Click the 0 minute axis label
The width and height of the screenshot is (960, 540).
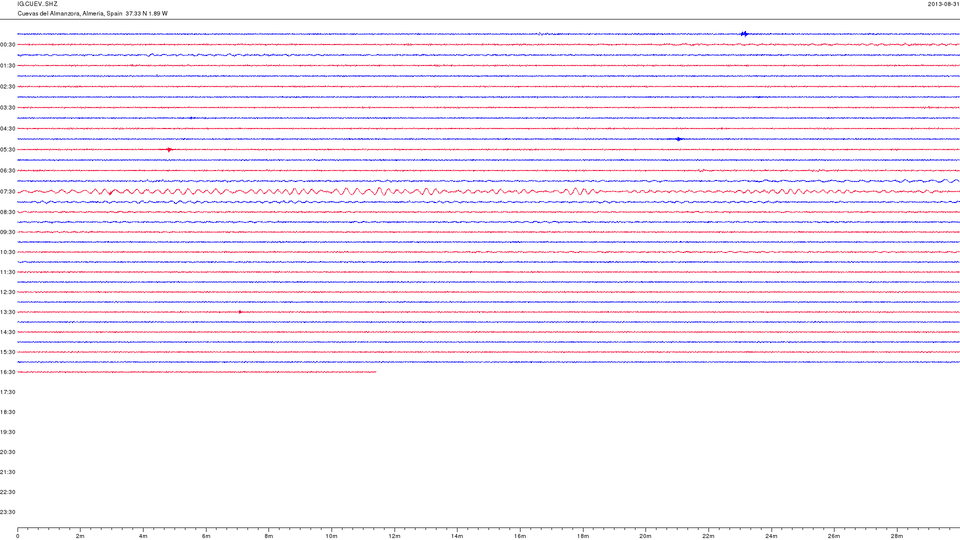coord(18,536)
